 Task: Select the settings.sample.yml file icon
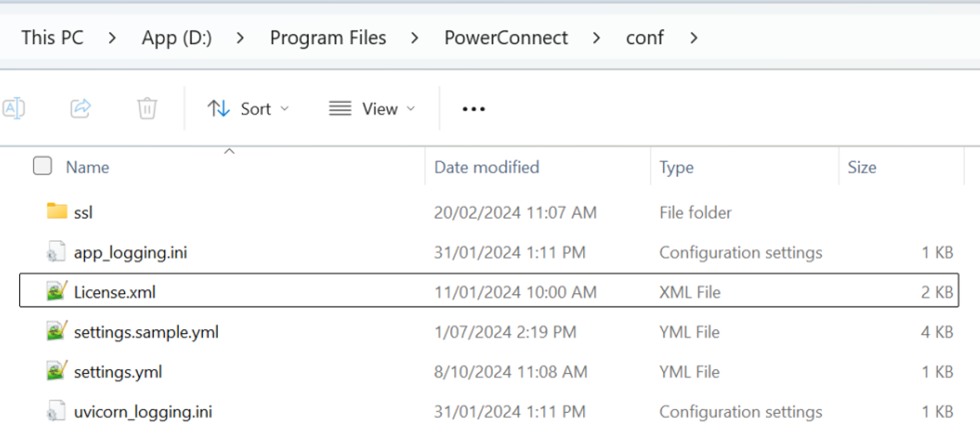tap(57, 331)
